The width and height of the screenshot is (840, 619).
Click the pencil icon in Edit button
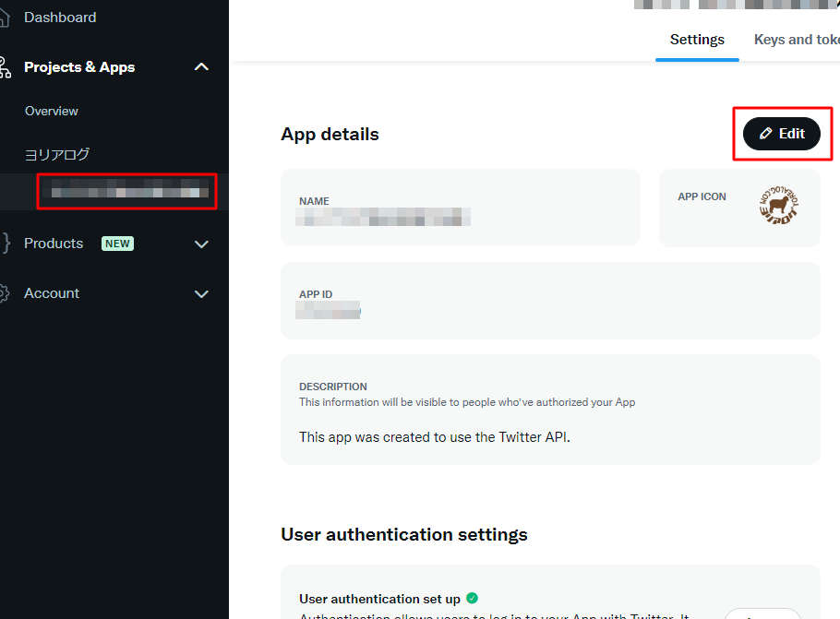coord(765,134)
